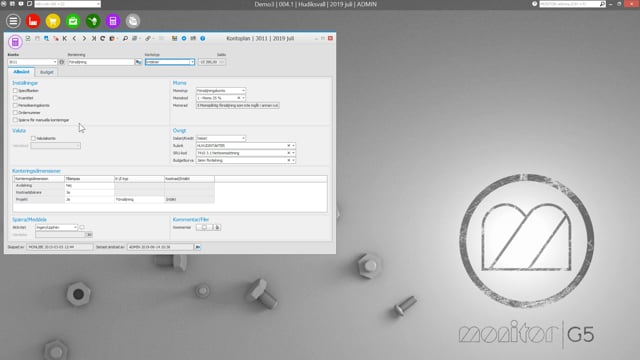The width and height of the screenshot is (640, 360).
Task: Open the Momstyp dropdown
Action: tap(243, 91)
